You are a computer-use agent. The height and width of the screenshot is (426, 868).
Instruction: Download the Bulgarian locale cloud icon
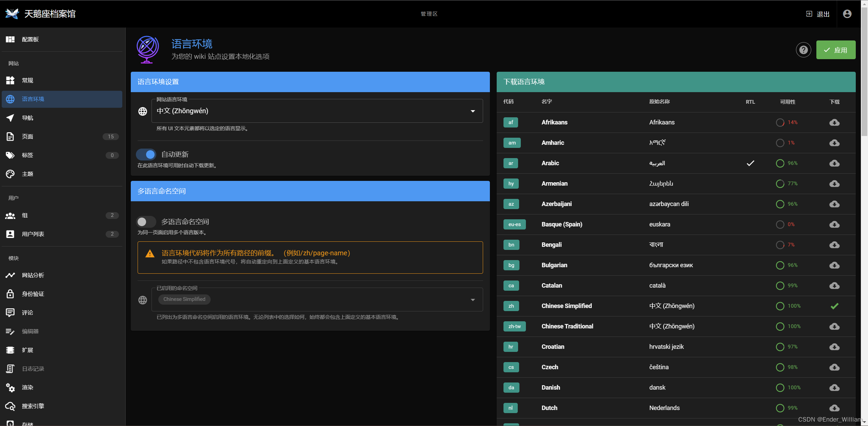click(x=834, y=265)
